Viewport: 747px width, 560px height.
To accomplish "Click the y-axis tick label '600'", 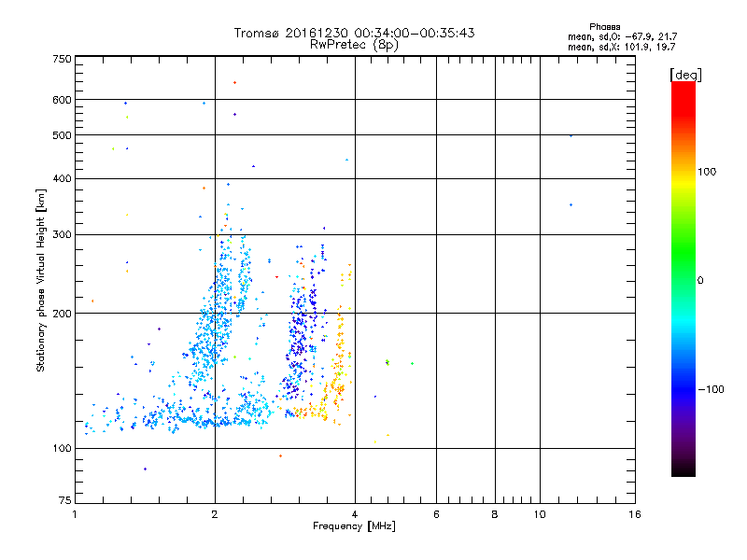I will 62,100.
